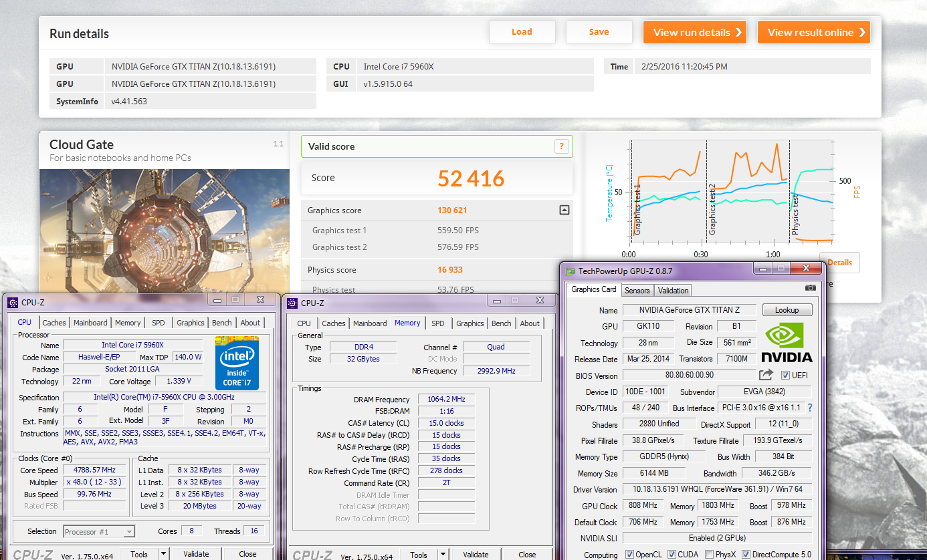The width and height of the screenshot is (927, 560).
Task: Select the Graphics Card tab in GPU-Z
Action: coord(594,289)
